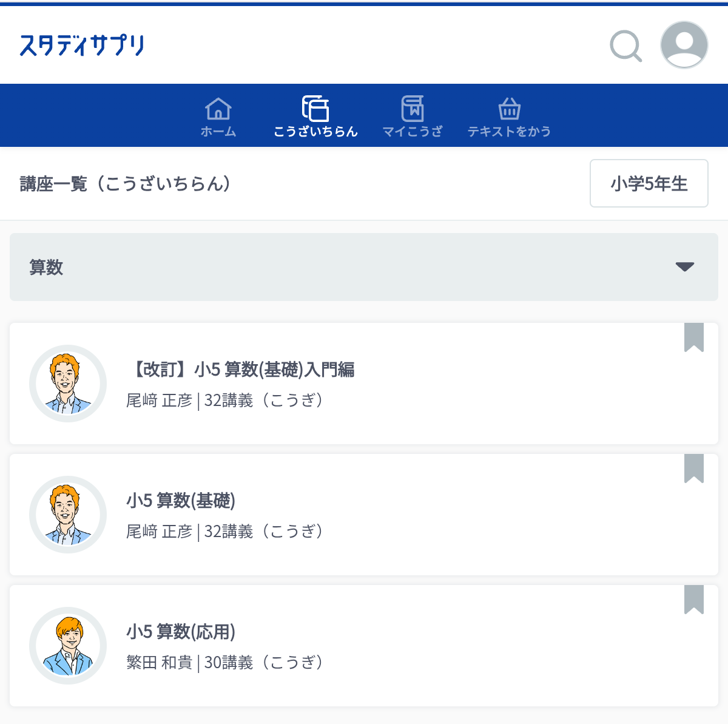728x724 pixels.
Task: Open マイこうざ tab label
Action: coord(413,132)
